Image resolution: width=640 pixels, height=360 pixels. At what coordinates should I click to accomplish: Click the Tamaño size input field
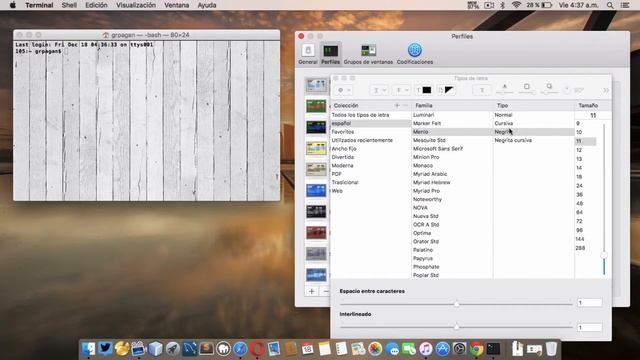[593, 116]
